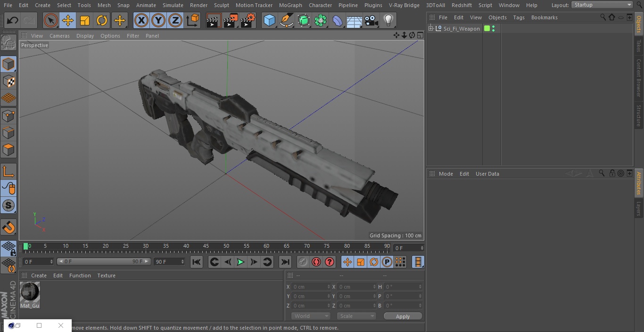
Task: Open the Array modeling objects icon
Action: [x=321, y=20]
